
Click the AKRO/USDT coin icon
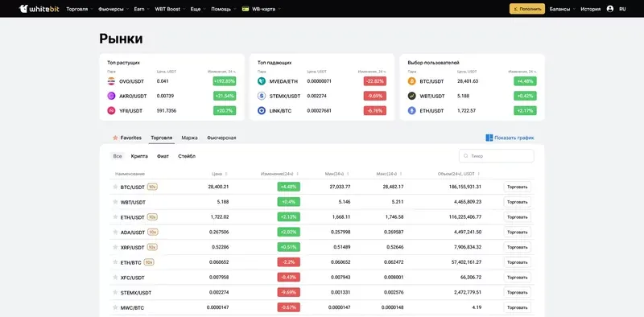(x=111, y=96)
